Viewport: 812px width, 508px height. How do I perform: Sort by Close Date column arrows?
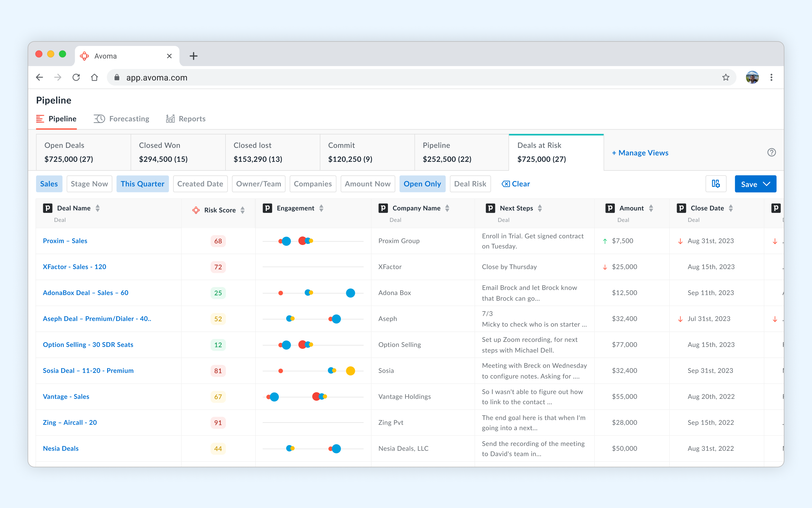[x=731, y=208]
